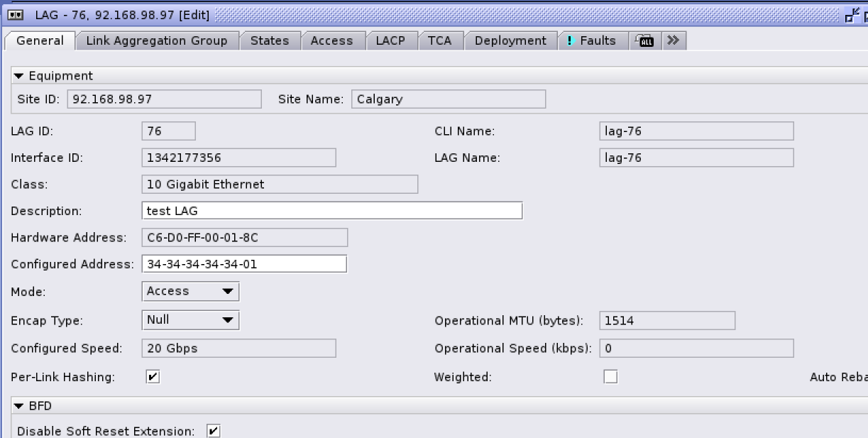Switch to Link Aggregation Group tab
868x438 pixels.
click(157, 41)
